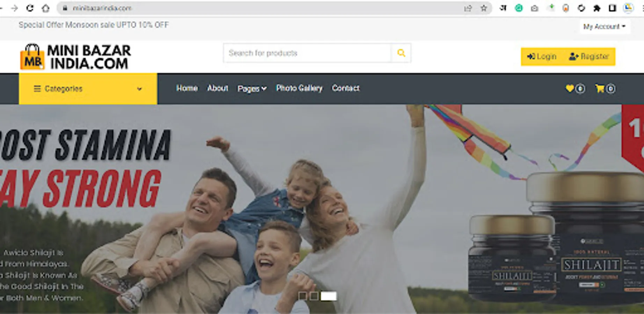View site info via the lock icon

tap(65, 8)
